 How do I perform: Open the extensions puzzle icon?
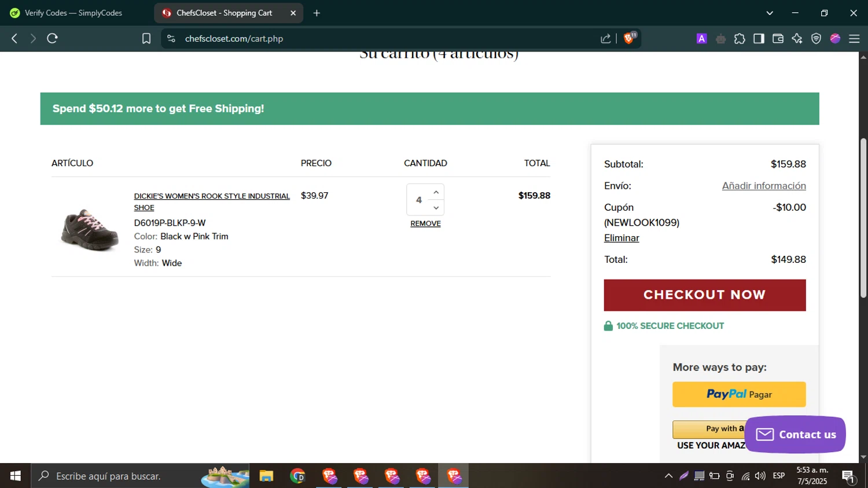pos(740,39)
